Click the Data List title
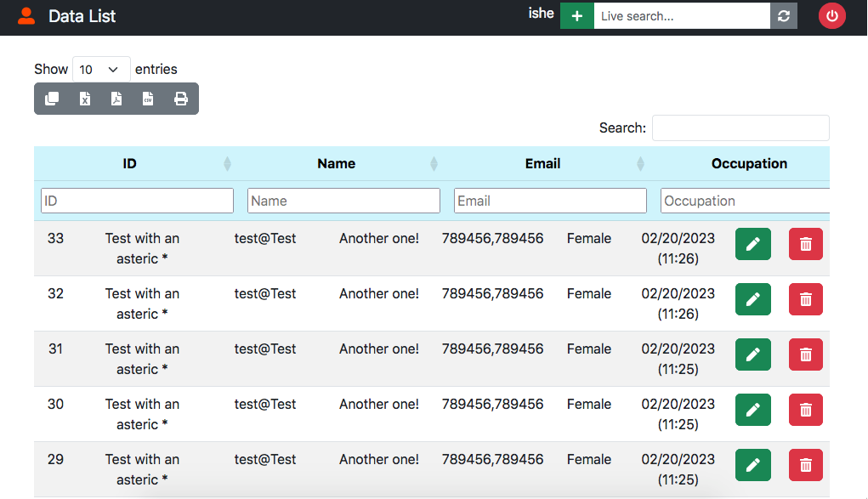The width and height of the screenshot is (868, 499). (82, 16)
